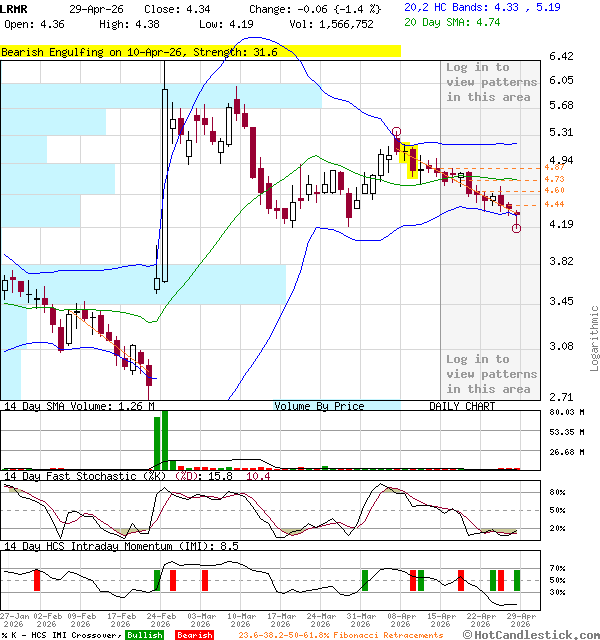Viewport: 600px width, 640px height.
Task: Click the red circle marker at chart high
Action: (397, 132)
